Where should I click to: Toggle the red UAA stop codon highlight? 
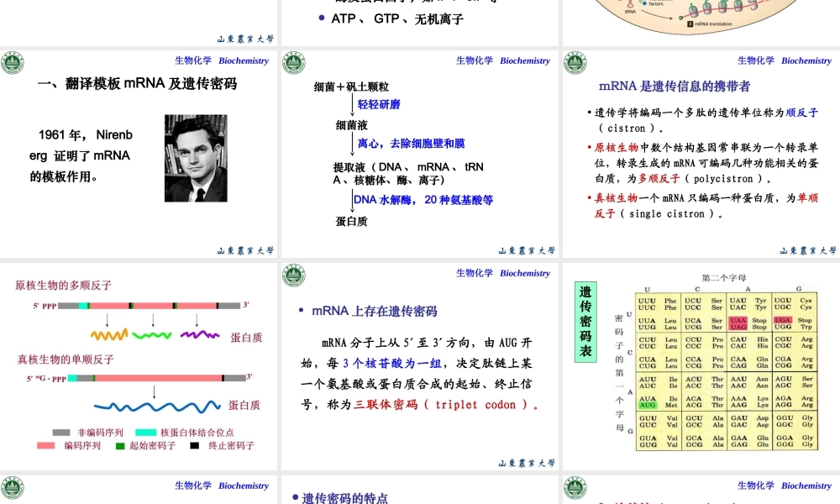click(738, 319)
